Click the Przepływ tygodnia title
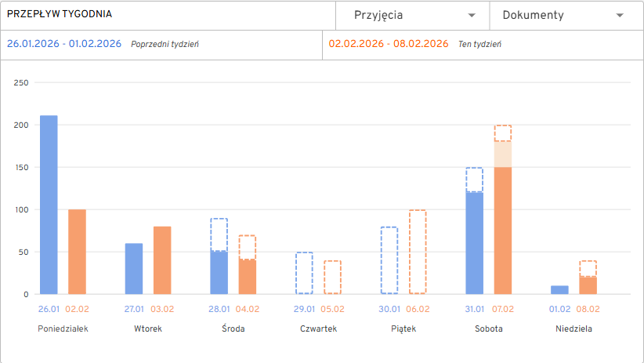The width and height of the screenshot is (644, 363). 59,15
